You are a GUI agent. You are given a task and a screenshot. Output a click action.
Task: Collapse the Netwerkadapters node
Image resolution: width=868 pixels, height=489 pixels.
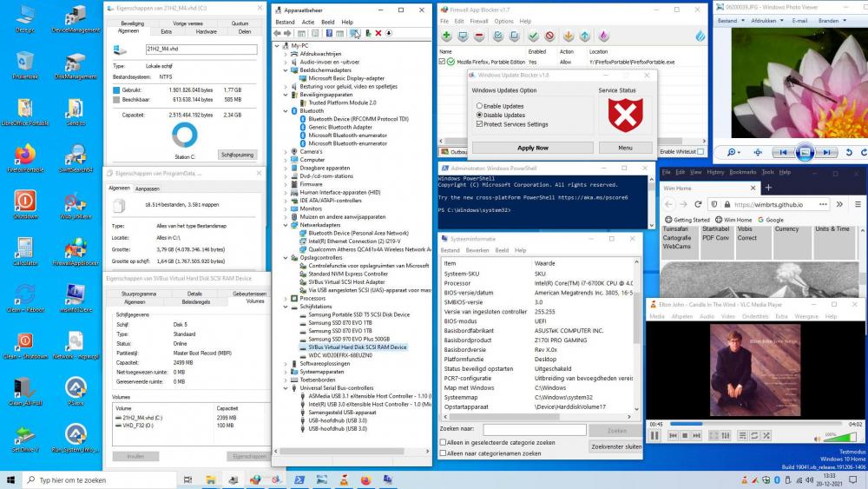(x=286, y=225)
